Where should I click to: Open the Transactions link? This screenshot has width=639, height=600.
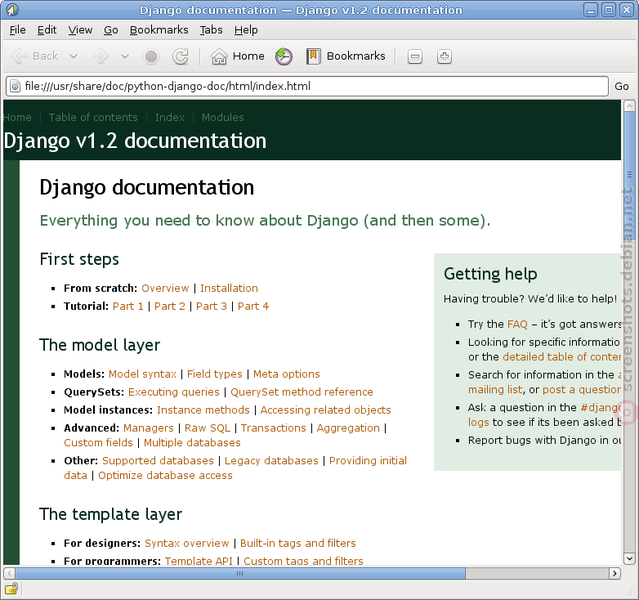point(273,428)
